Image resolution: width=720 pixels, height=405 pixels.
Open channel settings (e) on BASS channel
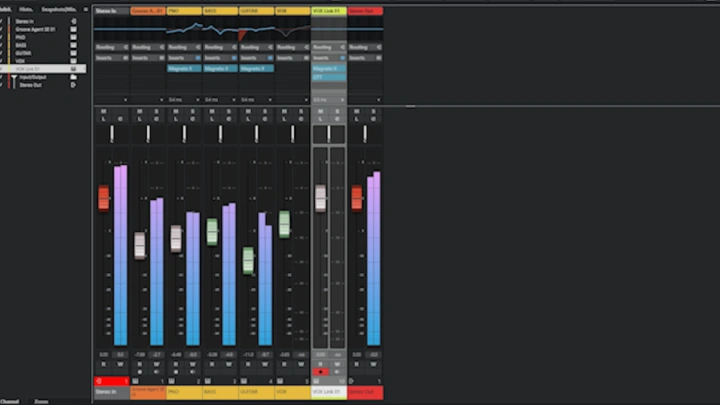click(x=229, y=119)
